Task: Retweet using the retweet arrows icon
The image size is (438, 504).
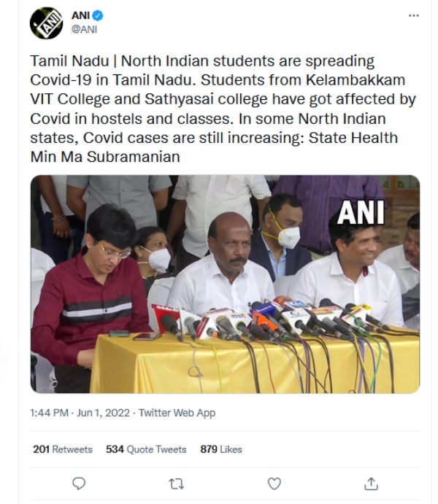Action: point(177,483)
